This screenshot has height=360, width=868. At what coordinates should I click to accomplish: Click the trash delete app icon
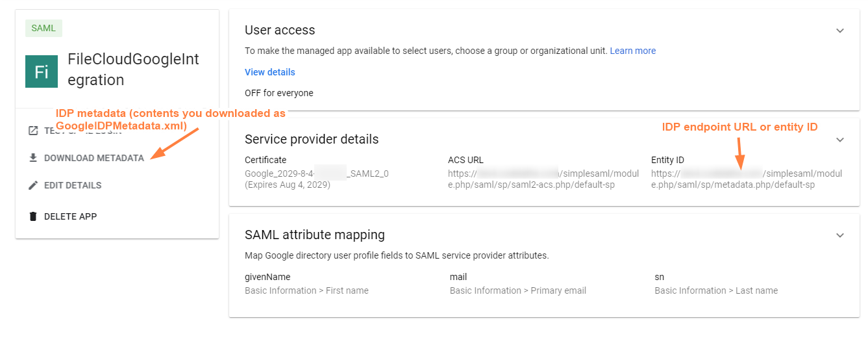coord(33,216)
